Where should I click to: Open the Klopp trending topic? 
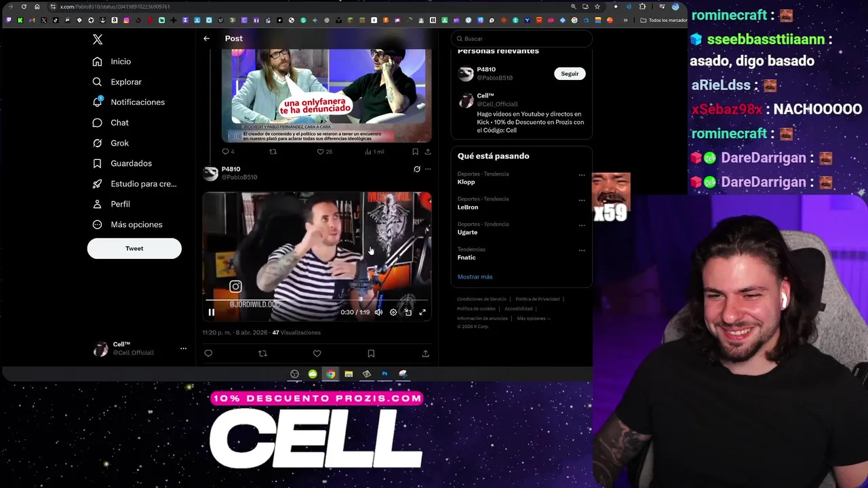466,182
